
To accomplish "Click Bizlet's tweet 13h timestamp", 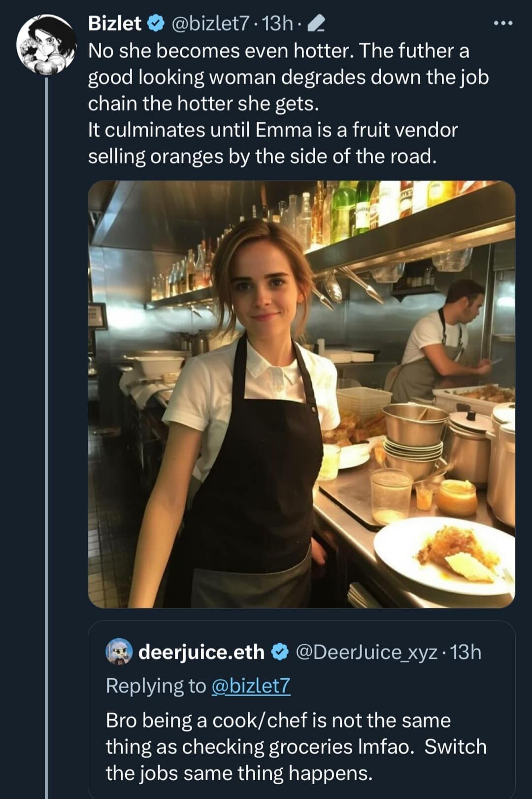I will click(277, 23).
